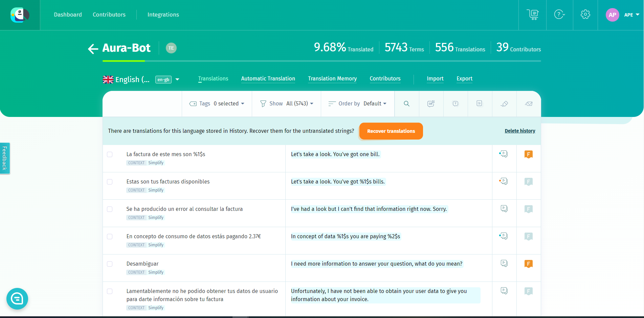644x318 pixels.
Task: Click the en-gb language code badge
Action: pyautogui.click(x=163, y=80)
